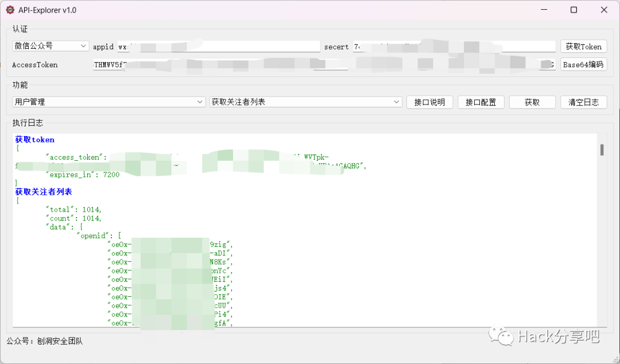Open the 微信公众号 platform dropdown
620x364 pixels.
[x=50, y=46]
